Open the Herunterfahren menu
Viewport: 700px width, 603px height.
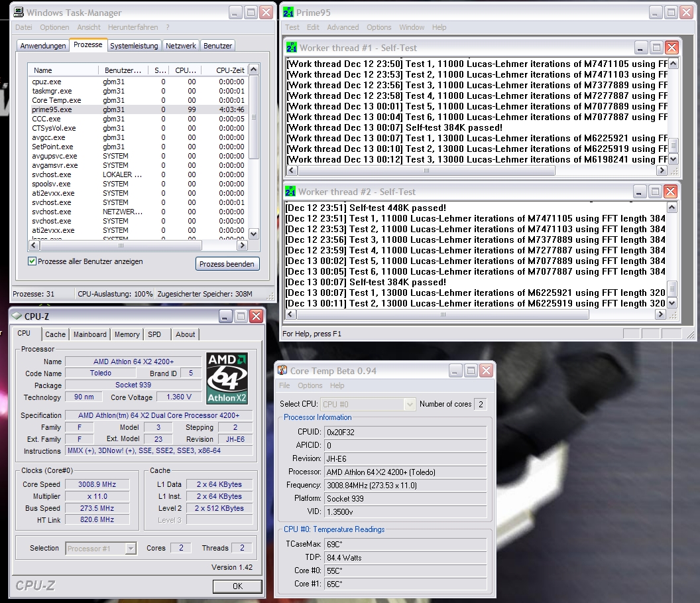(x=133, y=27)
